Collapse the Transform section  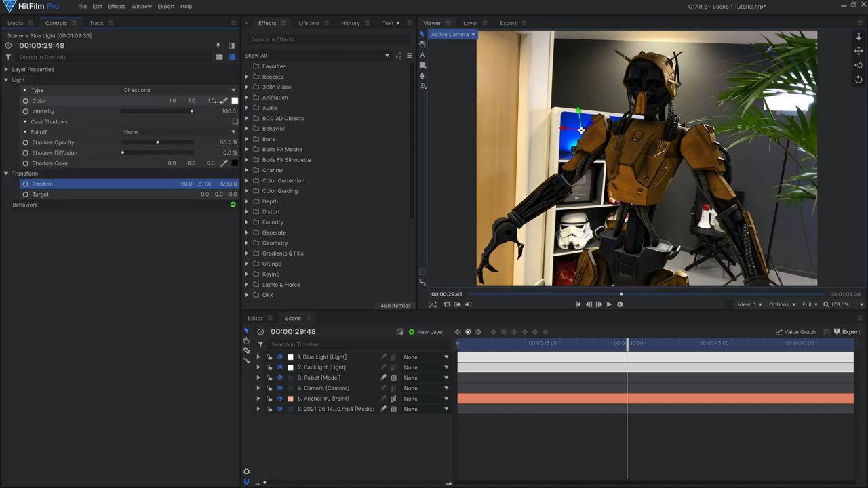[x=6, y=174]
